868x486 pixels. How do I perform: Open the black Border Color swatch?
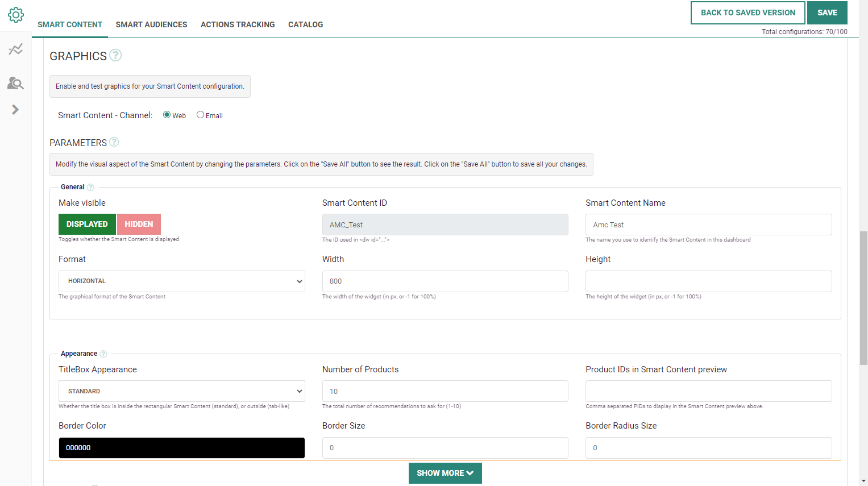pos(182,448)
